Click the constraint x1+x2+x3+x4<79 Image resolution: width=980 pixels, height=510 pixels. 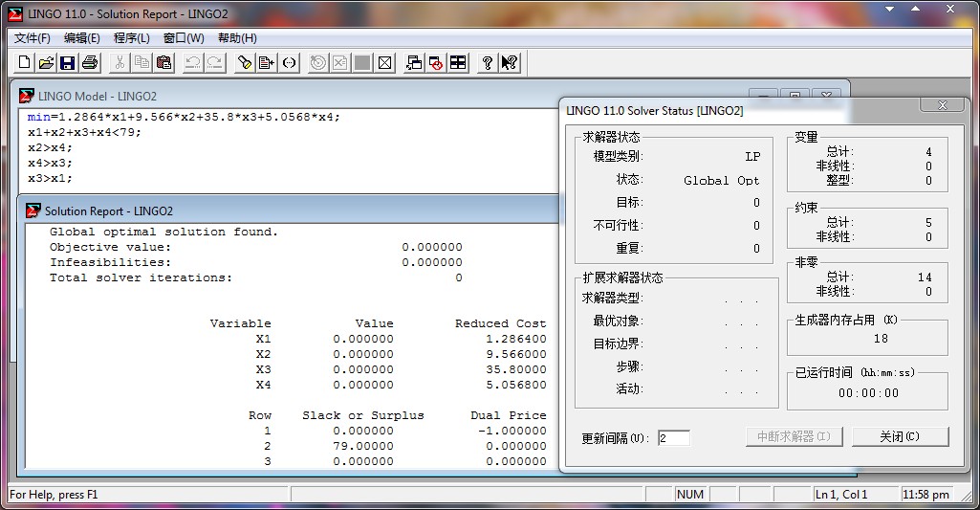tap(84, 132)
